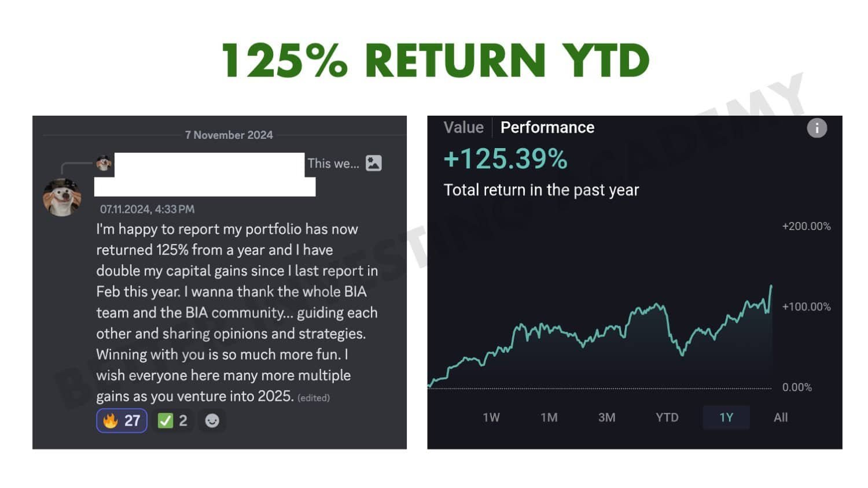Select the 1W time range
Image resolution: width=868 pixels, height=488 pixels.
(x=491, y=417)
